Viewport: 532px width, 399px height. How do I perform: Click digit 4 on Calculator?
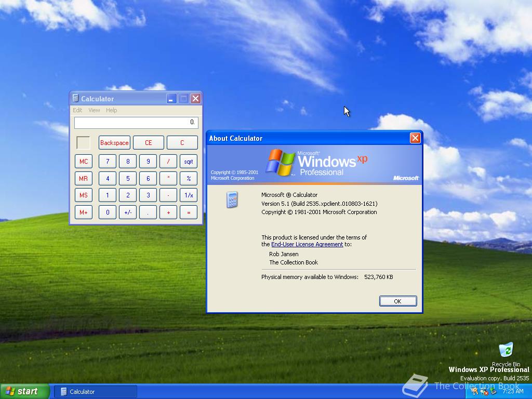(x=108, y=179)
